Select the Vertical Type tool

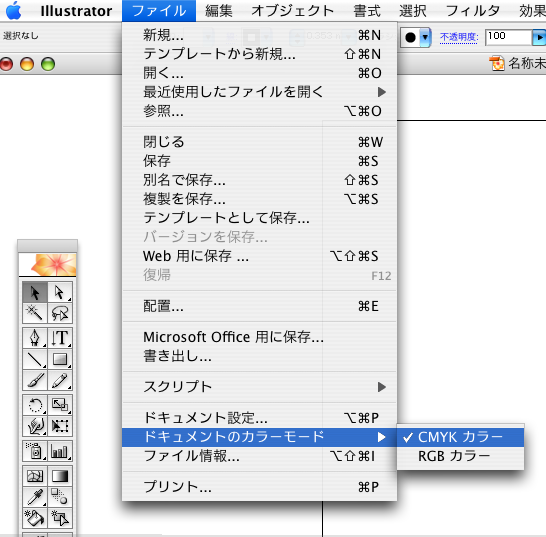(60, 338)
